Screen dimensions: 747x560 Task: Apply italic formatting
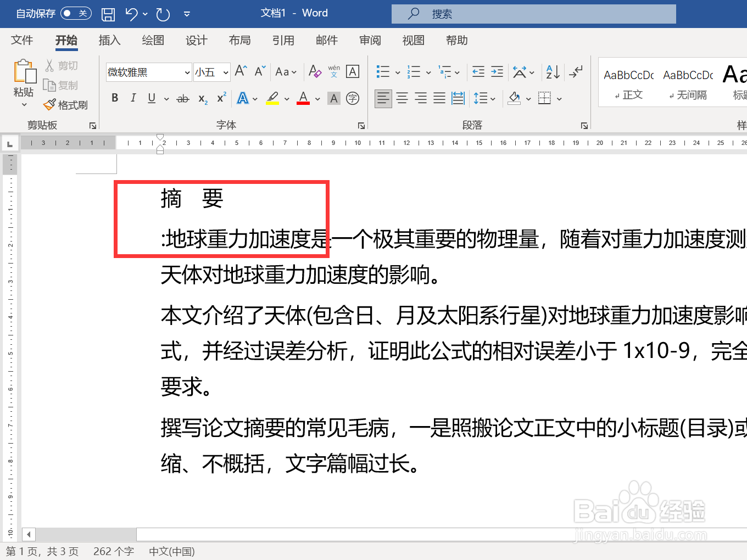(x=132, y=98)
